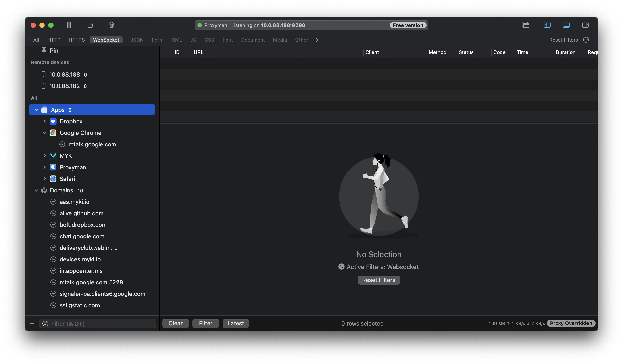Open the multiple windows icon on toolbar
The height and width of the screenshot is (364, 623).
[x=526, y=25]
